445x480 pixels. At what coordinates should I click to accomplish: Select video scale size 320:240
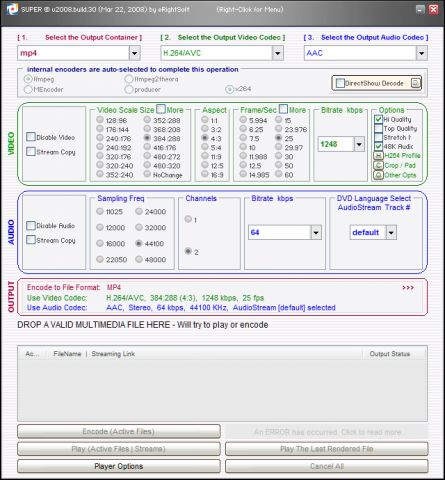point(100,165)
